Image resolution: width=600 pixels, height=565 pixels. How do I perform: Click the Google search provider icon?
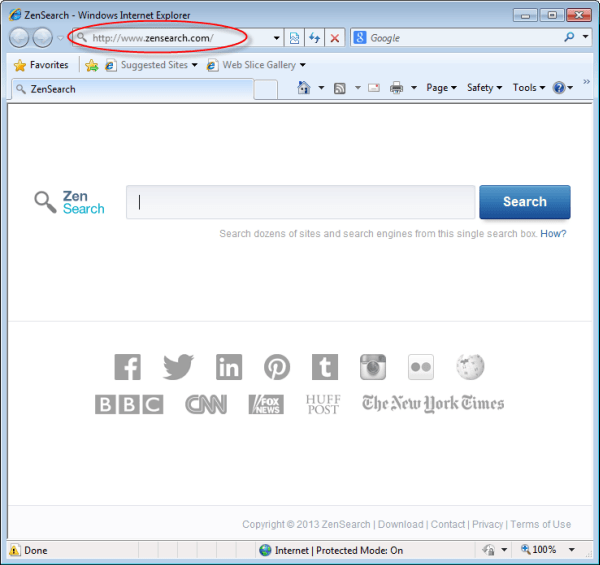coord(359,37)
